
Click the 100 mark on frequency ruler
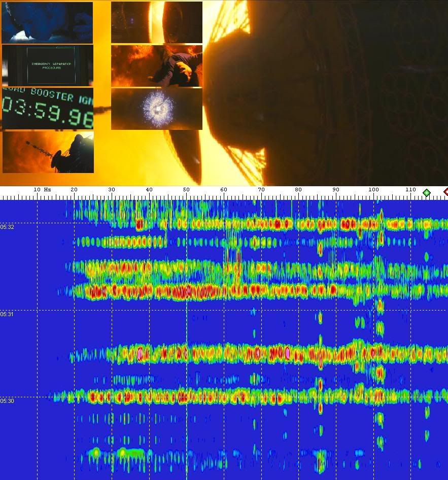tap(373, 190)
